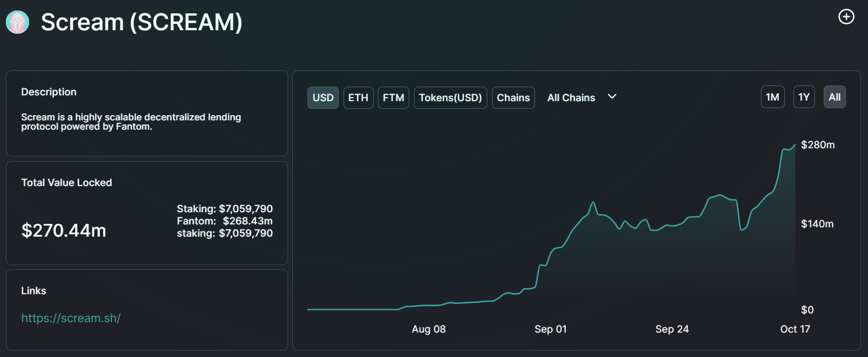Set chart range to 1Y
Screen dimensions: 868x357
[804, 97]
